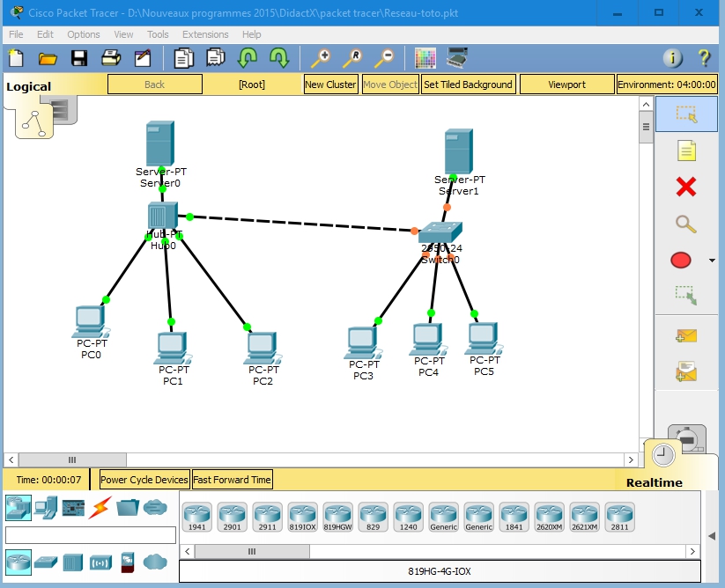The width and height of the screenshot is (725, 588).
Task: Open the Options menu
Action: tap(83, 34)
